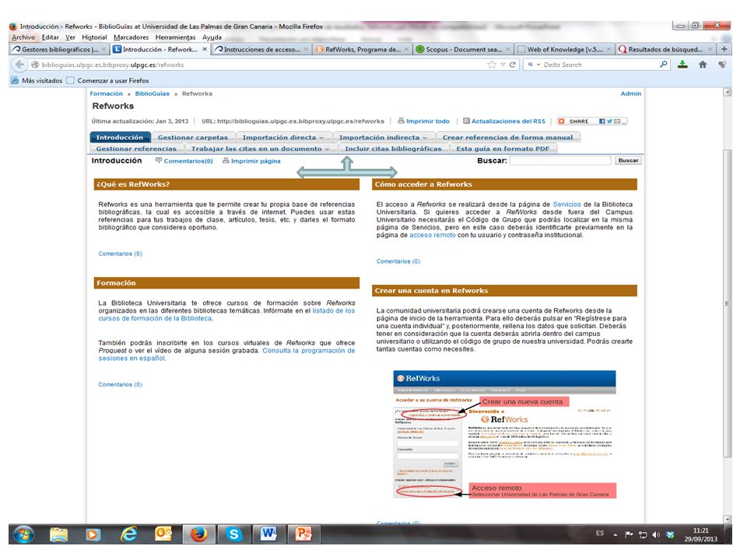Open the Ayuda menu

212,37
